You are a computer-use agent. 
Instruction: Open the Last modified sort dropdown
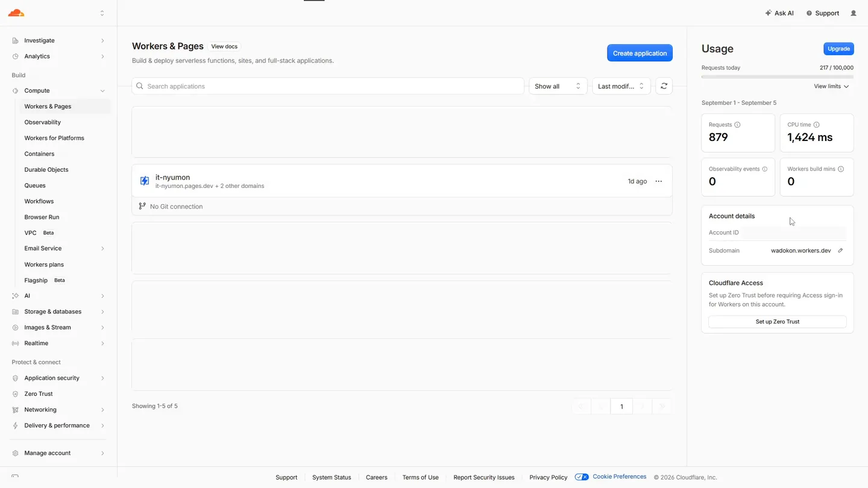tap(621, 86)
